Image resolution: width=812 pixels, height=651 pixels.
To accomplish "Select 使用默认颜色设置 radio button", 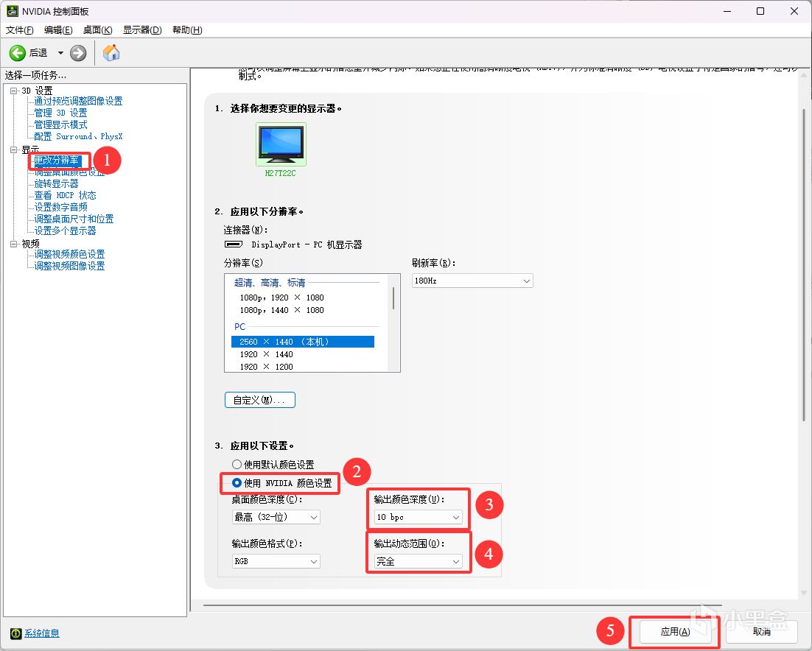I will click(x=237, y=464).
